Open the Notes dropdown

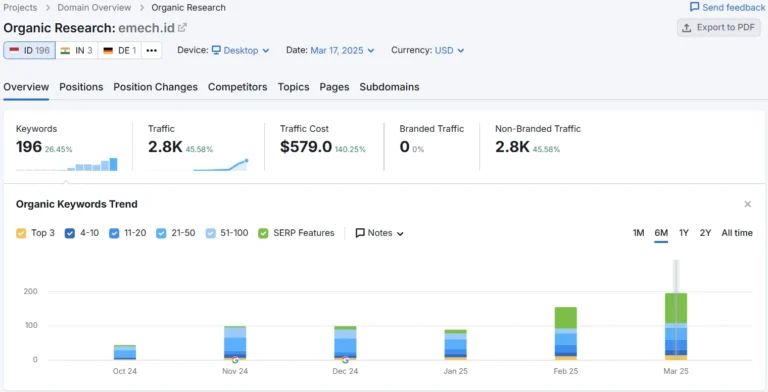[380, 233]
